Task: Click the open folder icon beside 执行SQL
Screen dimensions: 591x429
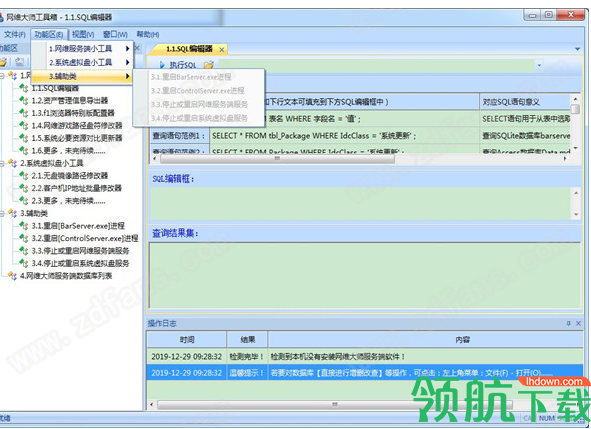Action: pos(208,65)
